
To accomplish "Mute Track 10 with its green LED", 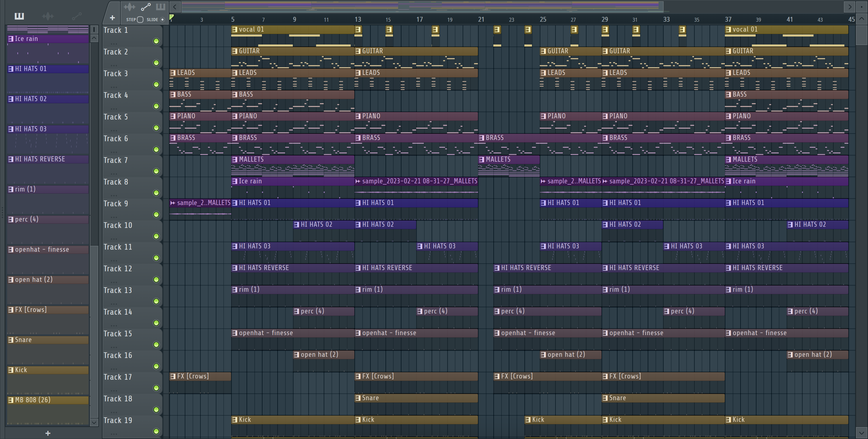I will point(156,236).
